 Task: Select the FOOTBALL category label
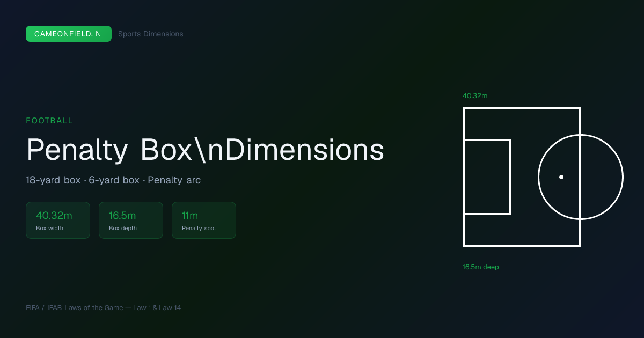click(49, 121)
